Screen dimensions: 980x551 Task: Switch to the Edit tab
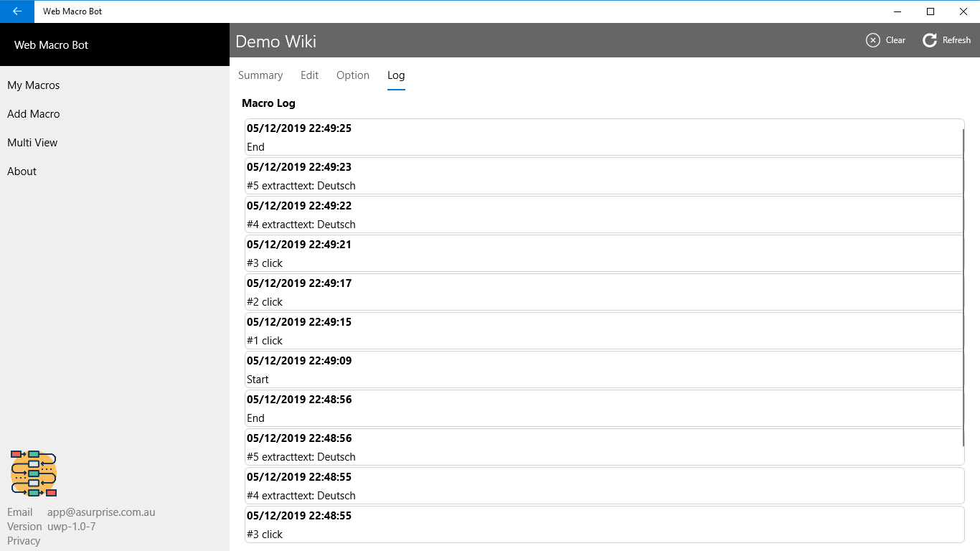tap(310, 75)
